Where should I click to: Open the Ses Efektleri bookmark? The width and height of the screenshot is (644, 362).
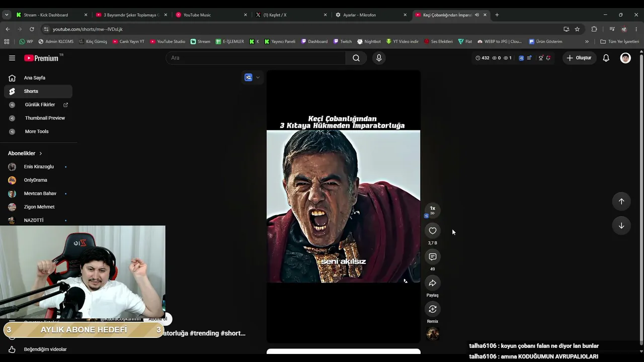pyautogui.click(x=438, y=42)
